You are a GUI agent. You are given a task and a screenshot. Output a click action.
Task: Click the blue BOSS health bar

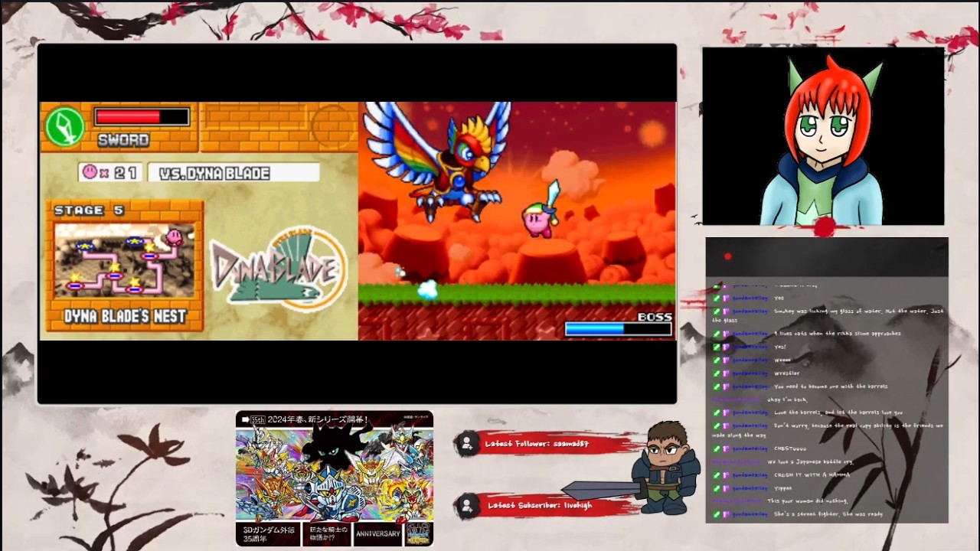618,329
